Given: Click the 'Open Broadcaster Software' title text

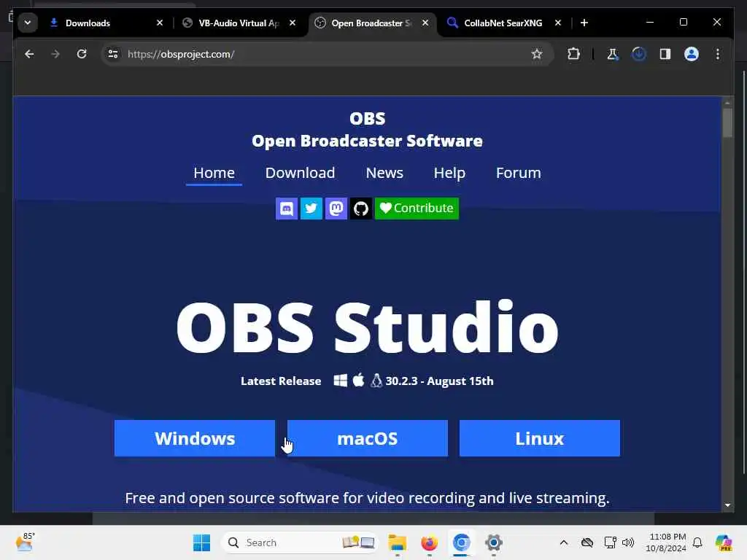Looking at the screenshot, I should click(x=367, y=141).
